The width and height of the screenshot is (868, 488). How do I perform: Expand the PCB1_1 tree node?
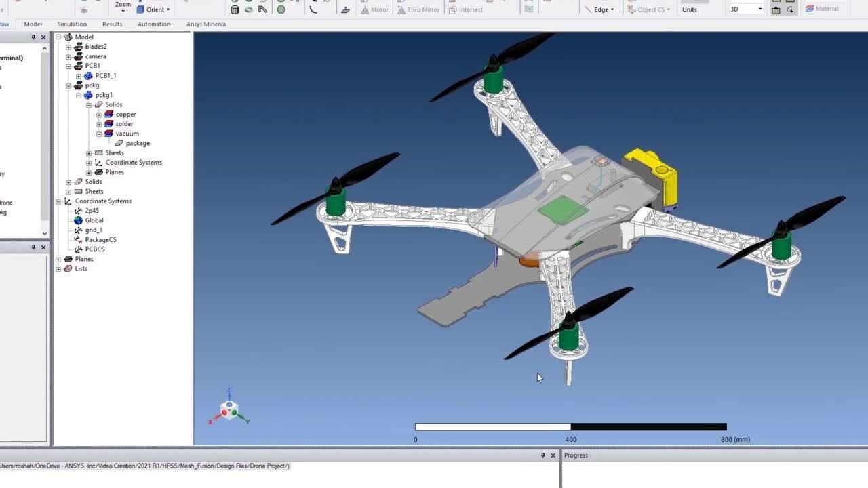(79, 76)
